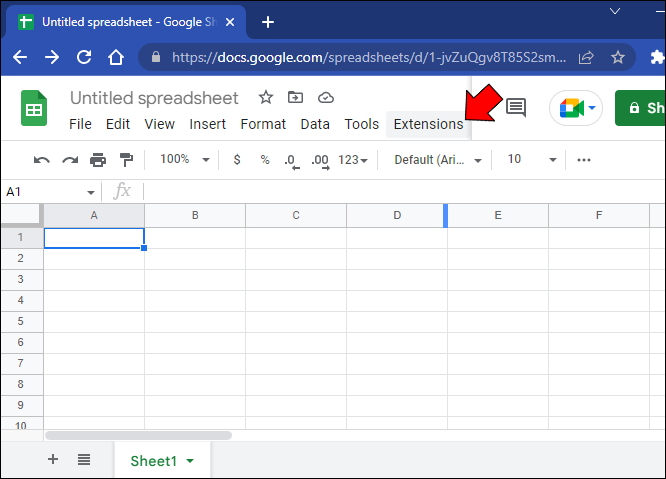666x479 pixels.
Task: Select row 9 header
Action: click(20, 405)
